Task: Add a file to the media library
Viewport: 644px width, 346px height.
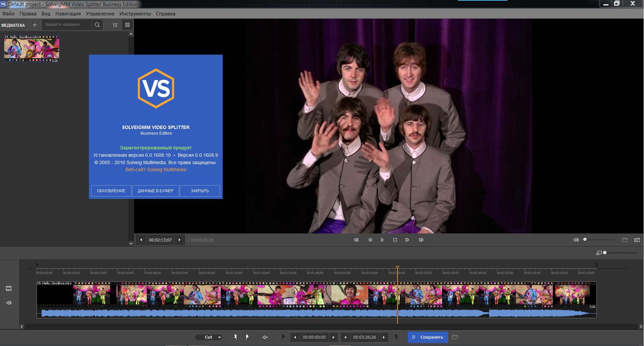Action: point(35,25)
